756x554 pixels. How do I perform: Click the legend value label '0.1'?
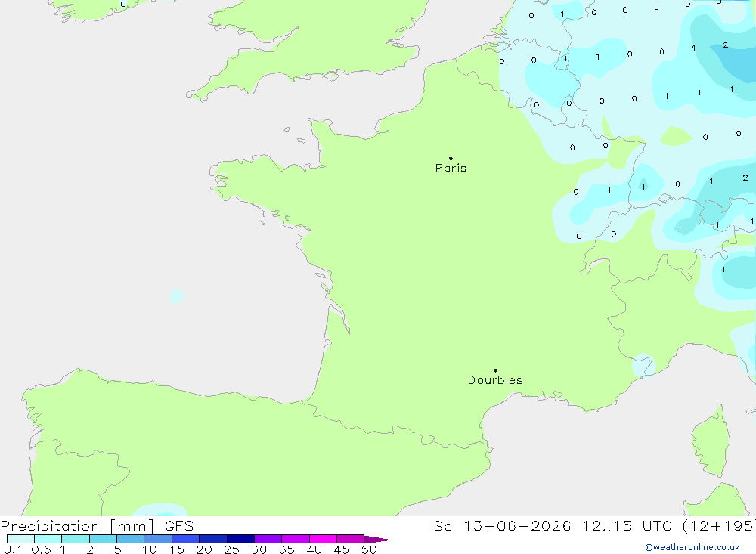click(x=13, y=549)
